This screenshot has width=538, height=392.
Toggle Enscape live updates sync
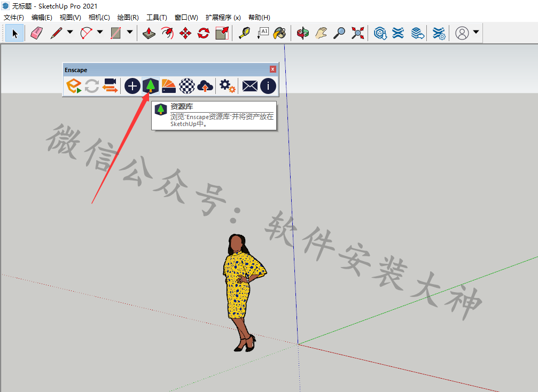tap(91, 86)
